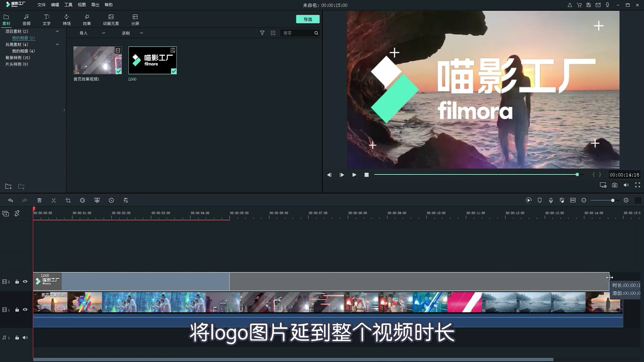Image resolution: width=644 pixels, height=362 pixels.
Task: Open the speed/duration clock icon
Action: (x=111, y=200)
